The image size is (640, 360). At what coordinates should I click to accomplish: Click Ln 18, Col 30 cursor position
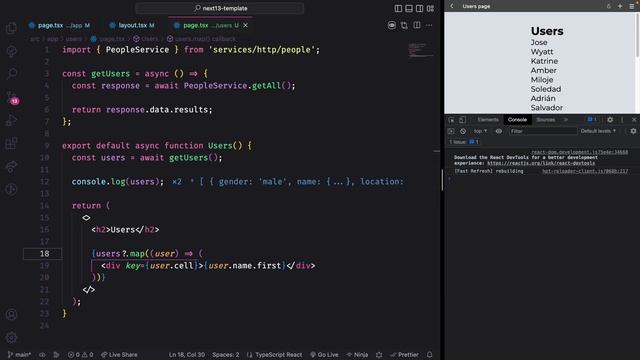click(187, 355)
